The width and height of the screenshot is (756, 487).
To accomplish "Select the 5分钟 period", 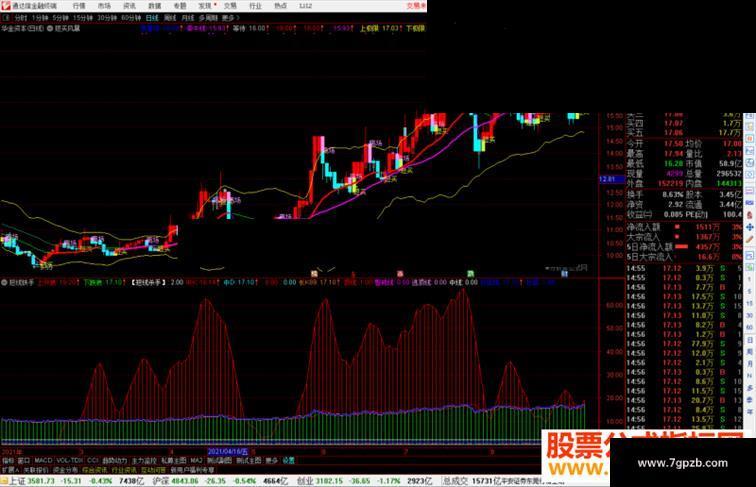I will point(60,18).
